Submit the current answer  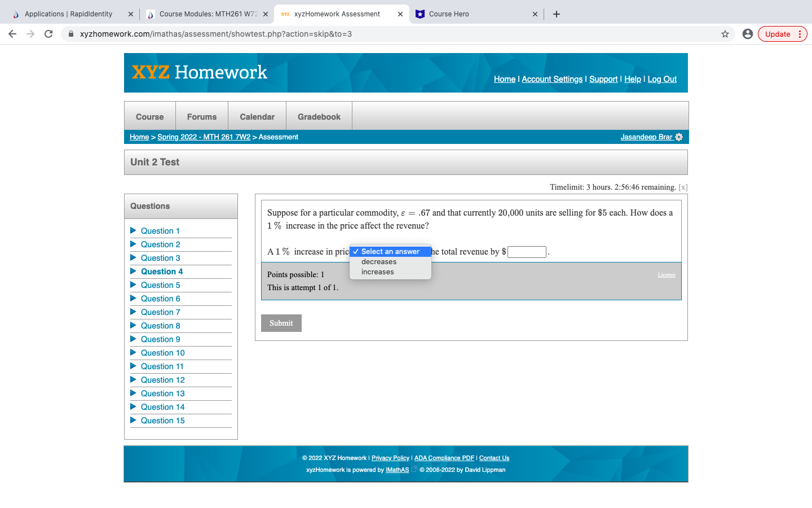tap(281, 323)
